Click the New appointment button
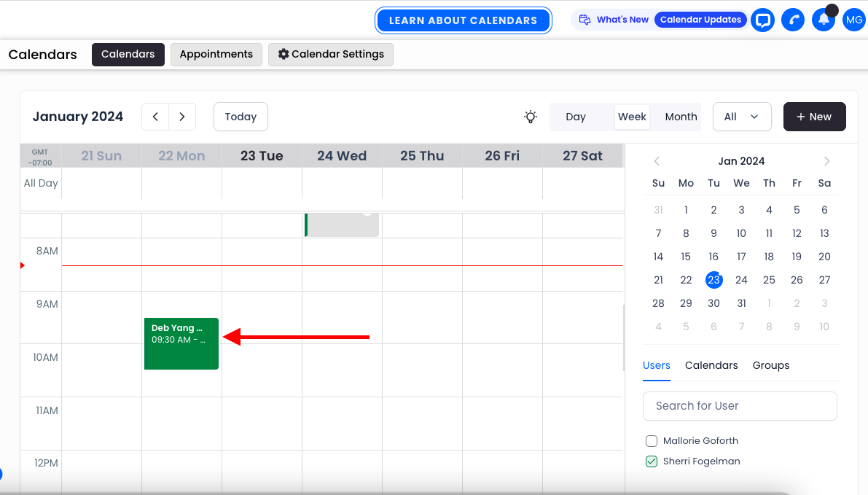The height and width of the screenshot is (495, 868). tap(814, 117)
